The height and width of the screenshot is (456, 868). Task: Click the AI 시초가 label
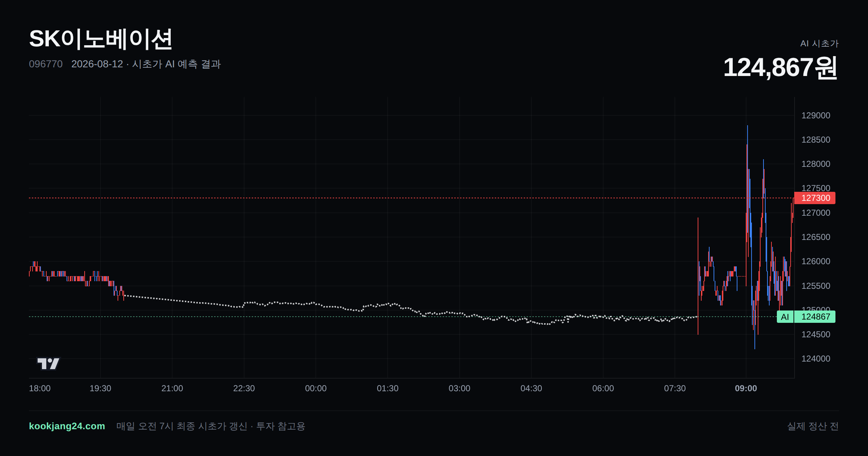(x=819, y=43)
